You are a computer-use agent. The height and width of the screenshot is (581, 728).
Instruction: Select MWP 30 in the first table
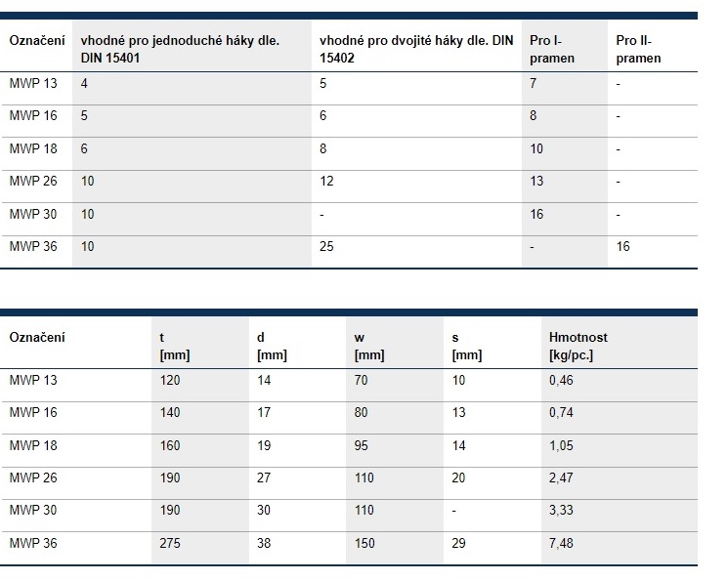point(33,215)
